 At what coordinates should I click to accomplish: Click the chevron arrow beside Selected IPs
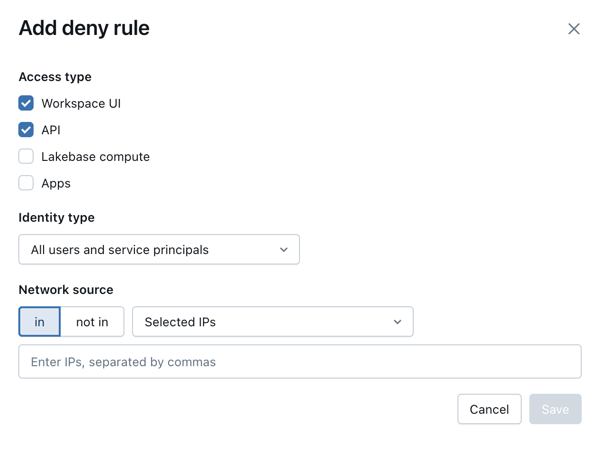tap(397, 322)
